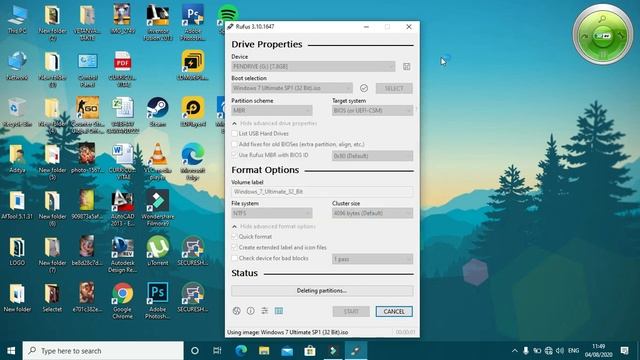
Task: Open Cortana circle on the taskbar
Action: pyautogui.click(x=195, y=351)
